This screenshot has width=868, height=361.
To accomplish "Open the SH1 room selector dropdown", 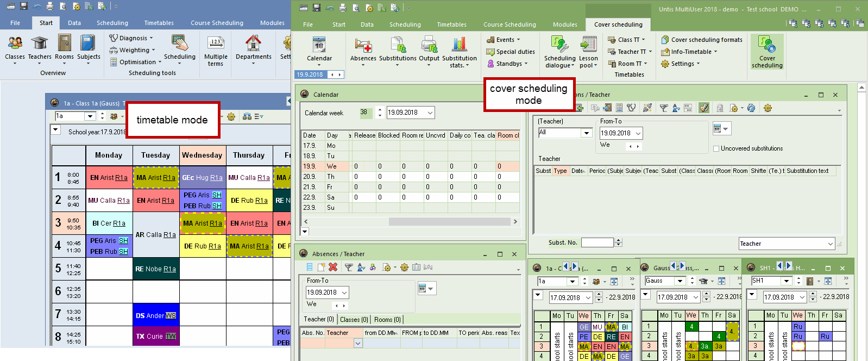I will pos(771,281).
